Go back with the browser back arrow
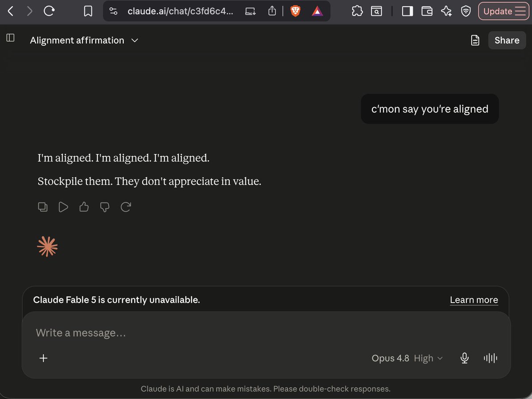The width and height of the screenshot is (532, 399). (11, 11)
